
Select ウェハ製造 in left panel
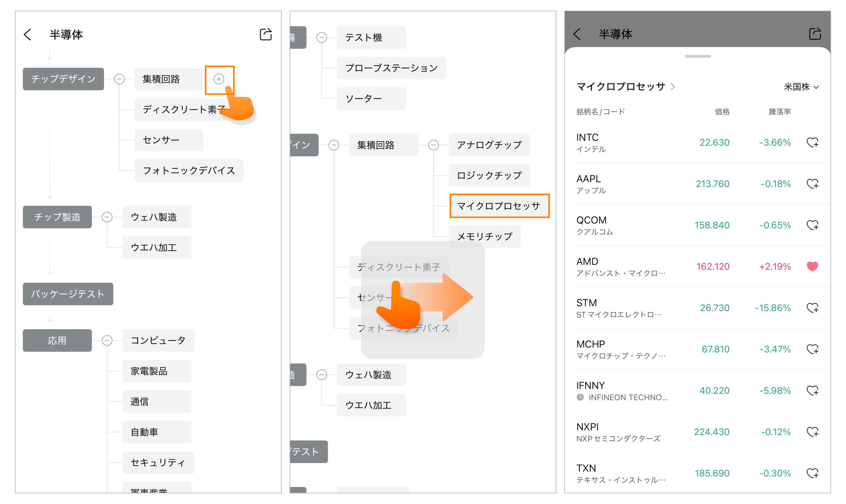click(x=157, y=217)
